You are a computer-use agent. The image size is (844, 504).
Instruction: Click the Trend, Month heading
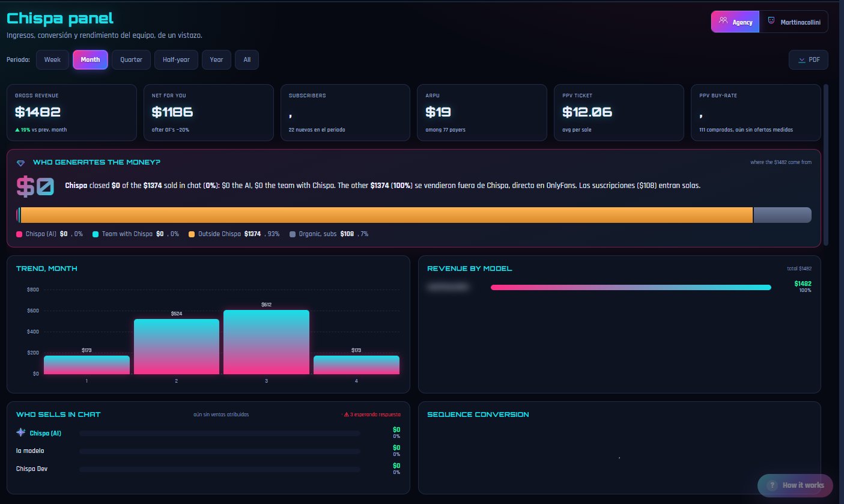[46, 269]
